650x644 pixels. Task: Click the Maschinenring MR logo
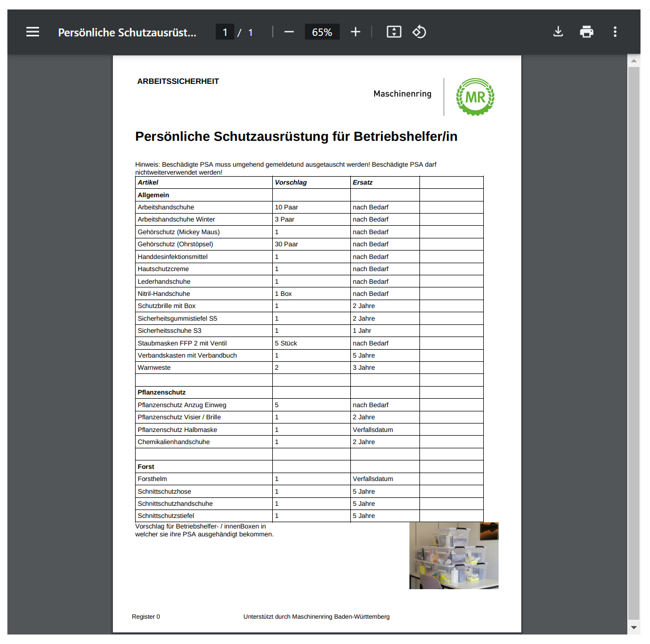tap(475, 97)
